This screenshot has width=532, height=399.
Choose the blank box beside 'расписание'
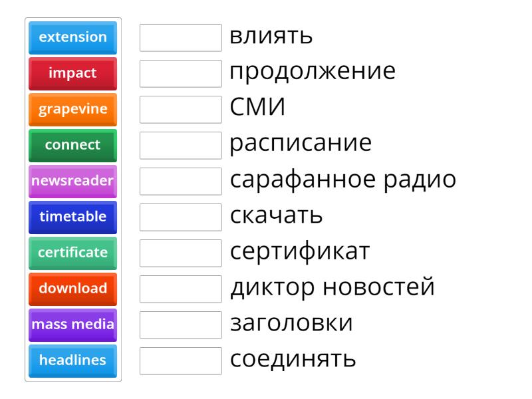tap(181, 146)
